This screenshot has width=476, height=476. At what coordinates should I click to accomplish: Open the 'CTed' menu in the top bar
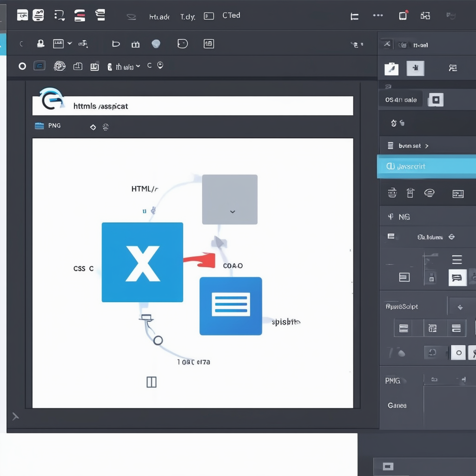click(x=231, y=15)
